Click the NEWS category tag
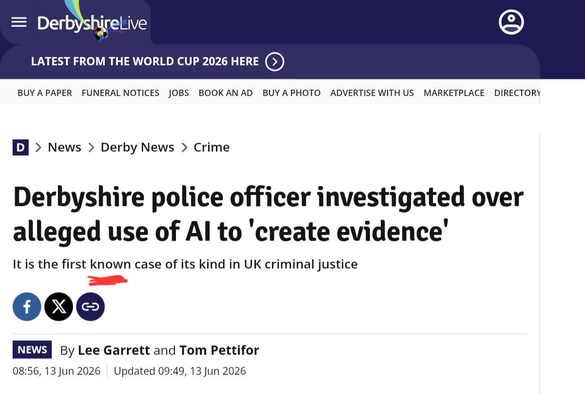 [32, 350]
